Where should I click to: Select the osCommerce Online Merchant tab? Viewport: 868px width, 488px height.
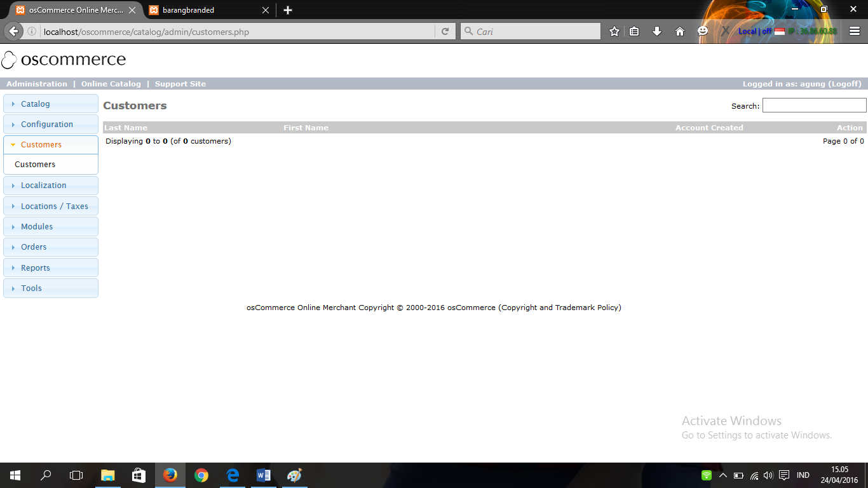[x=75, y=10]
